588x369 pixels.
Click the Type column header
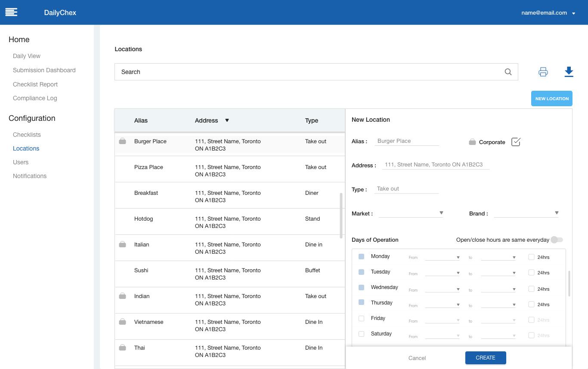click(312, 120)
